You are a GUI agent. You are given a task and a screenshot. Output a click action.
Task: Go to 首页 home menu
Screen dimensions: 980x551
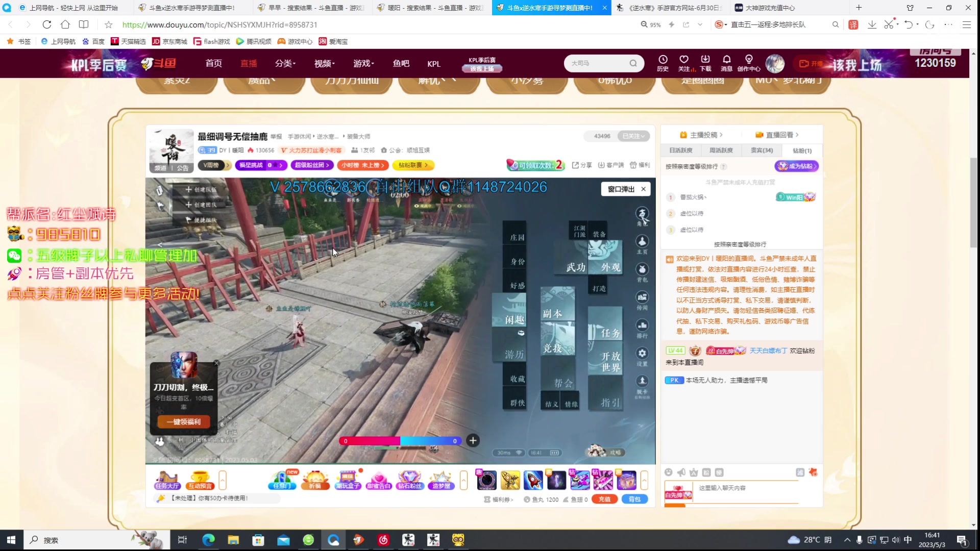tap(214, 63)
